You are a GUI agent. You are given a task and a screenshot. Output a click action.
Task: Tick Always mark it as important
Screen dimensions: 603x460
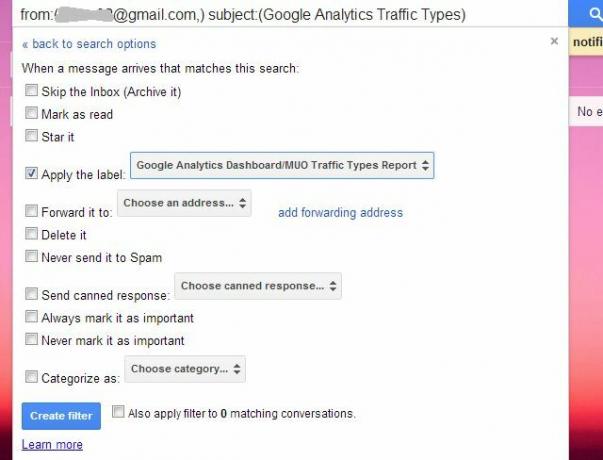[32, 317]
